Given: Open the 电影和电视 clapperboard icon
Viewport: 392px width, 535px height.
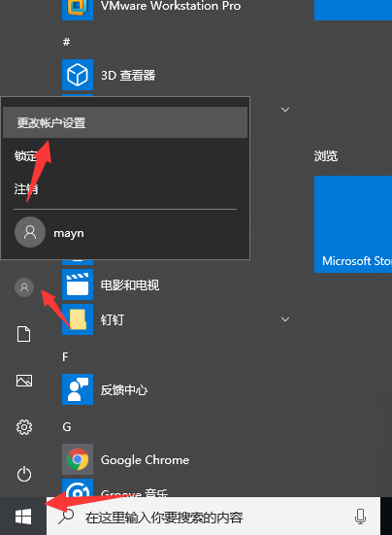Looking at the screenshot, I should coord(78,284).
